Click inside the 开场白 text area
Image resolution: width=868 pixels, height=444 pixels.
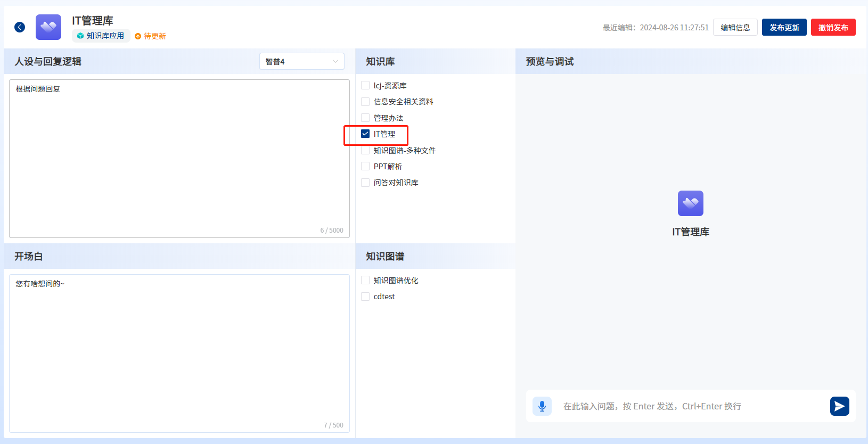179,352
